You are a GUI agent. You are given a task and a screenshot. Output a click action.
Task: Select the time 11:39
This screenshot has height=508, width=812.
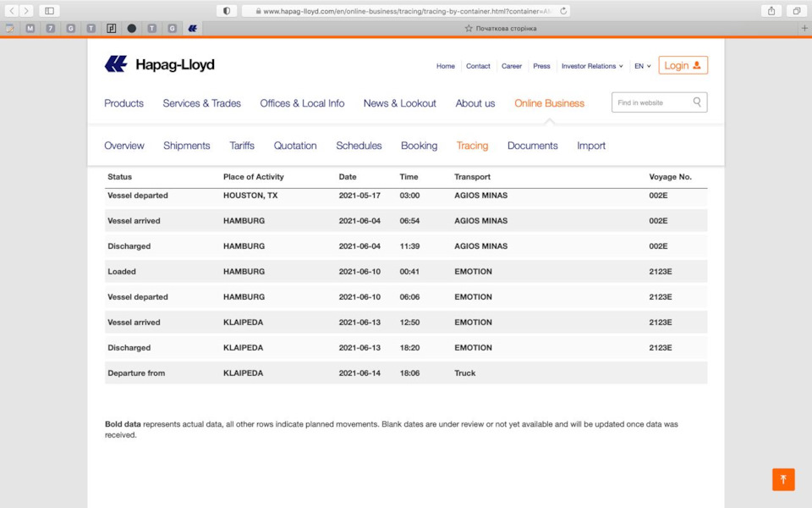tap(409, 246)
